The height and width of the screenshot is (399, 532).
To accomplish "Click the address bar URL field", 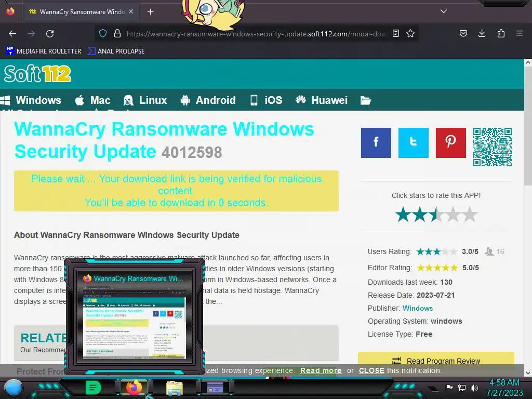I will (x=256, y=34).
